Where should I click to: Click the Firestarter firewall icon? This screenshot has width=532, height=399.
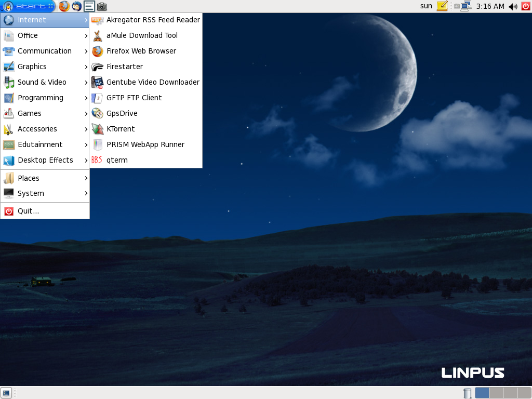97,67
